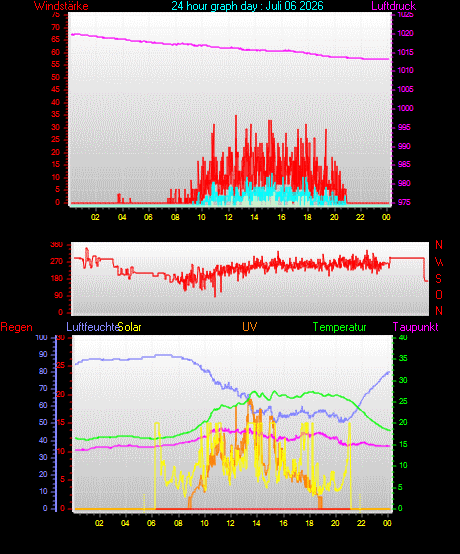Click the 'S' compass label

tap(438, 279)
